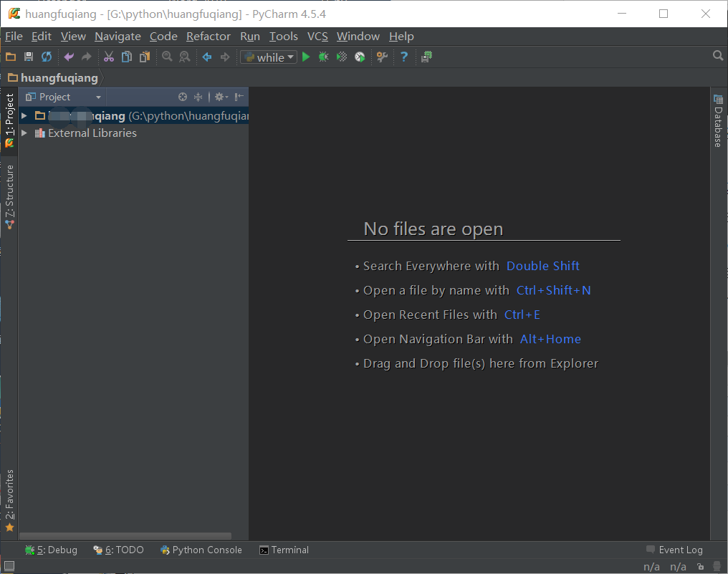Toggle the read-only lock icon in status bar
The image size is (728, 574).
click(700, 567)
